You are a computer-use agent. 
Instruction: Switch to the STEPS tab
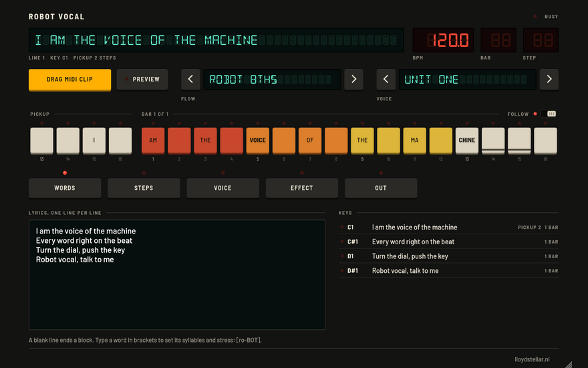(x=144, y=188)
